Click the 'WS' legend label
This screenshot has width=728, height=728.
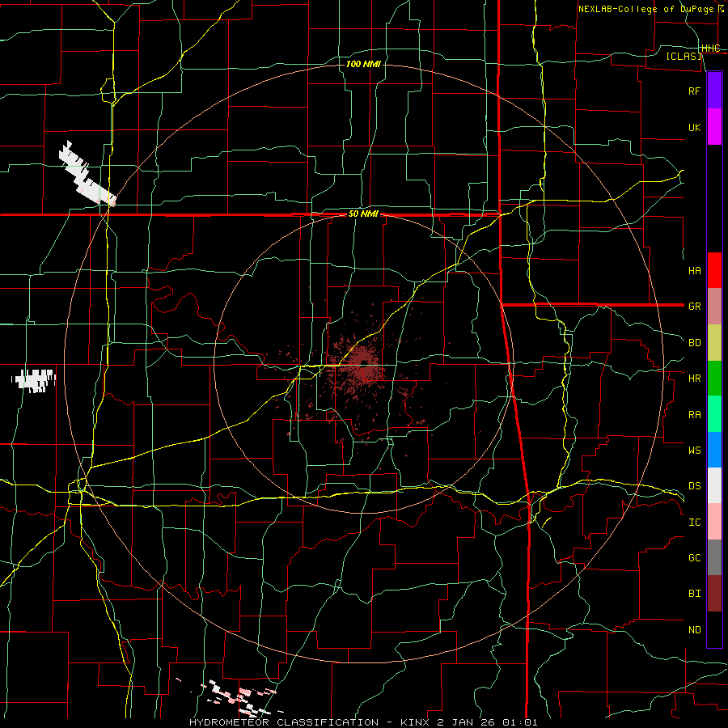tap(694, 450)
